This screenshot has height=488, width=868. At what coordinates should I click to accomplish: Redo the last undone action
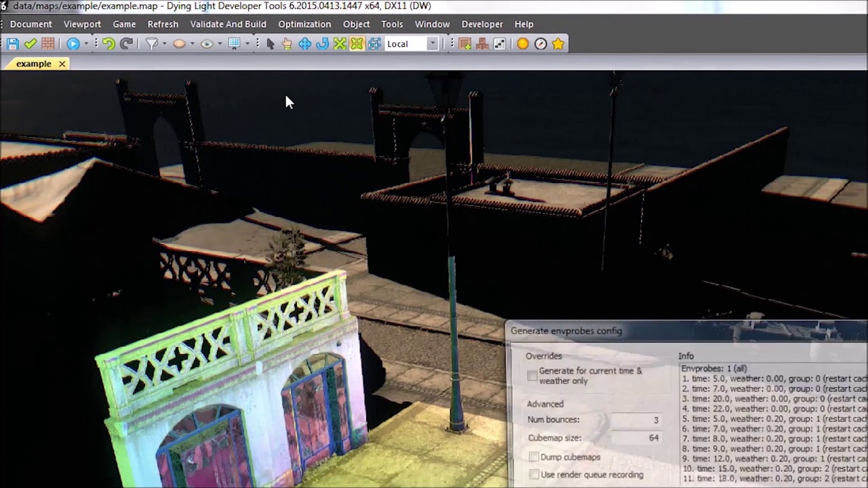126,44
